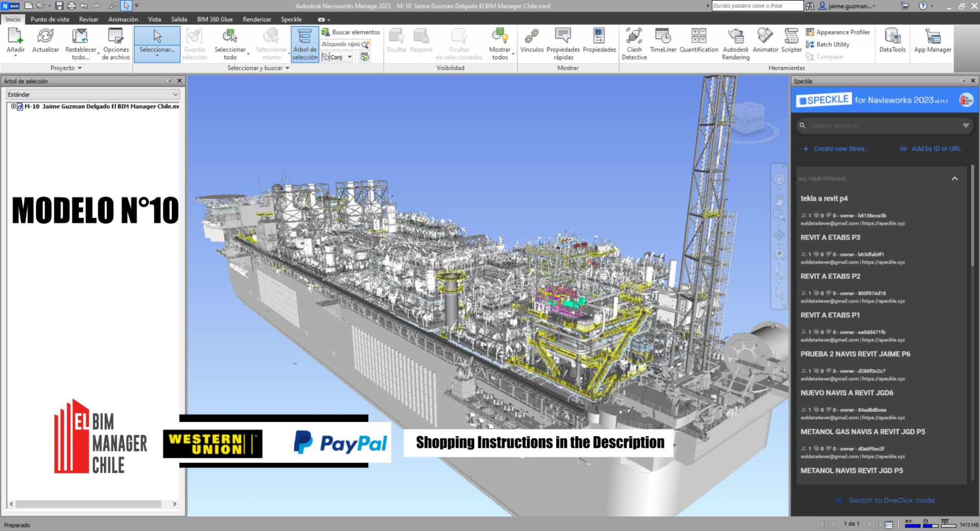980x531 pixels.
Task: Open the Estándar dropdown in selection tree
Action: [x=93, y=94]
